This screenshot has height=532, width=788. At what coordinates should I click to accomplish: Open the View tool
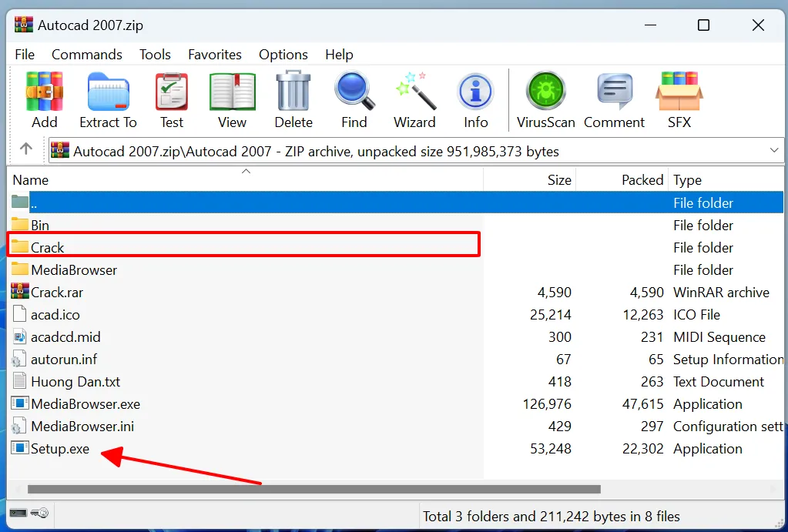(232, 99)
